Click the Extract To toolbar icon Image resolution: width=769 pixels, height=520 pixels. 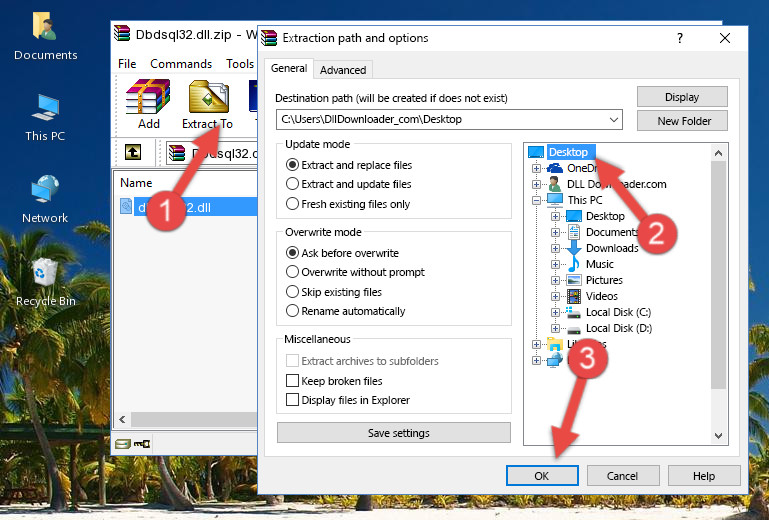click(x=208, y=97)
